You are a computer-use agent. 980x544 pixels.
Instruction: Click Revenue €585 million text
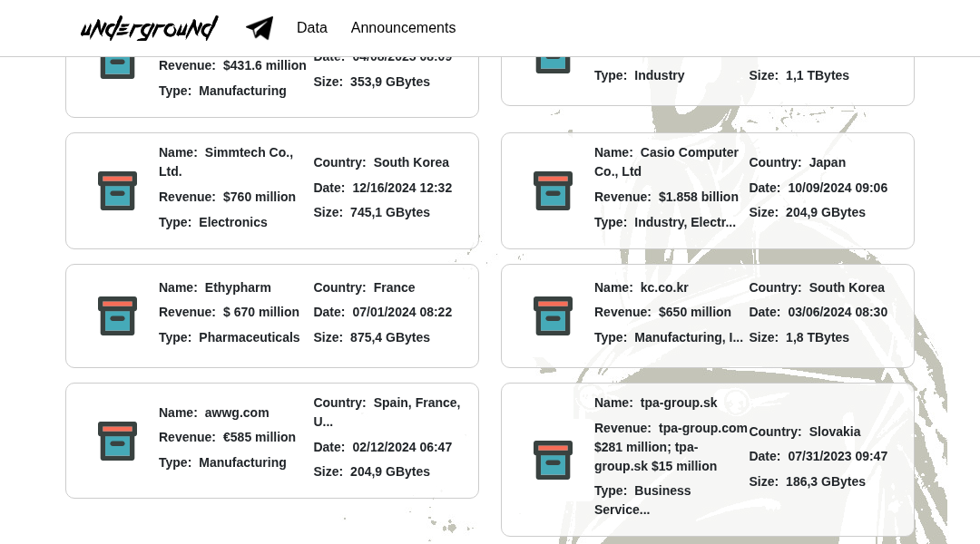coord(227,437)
